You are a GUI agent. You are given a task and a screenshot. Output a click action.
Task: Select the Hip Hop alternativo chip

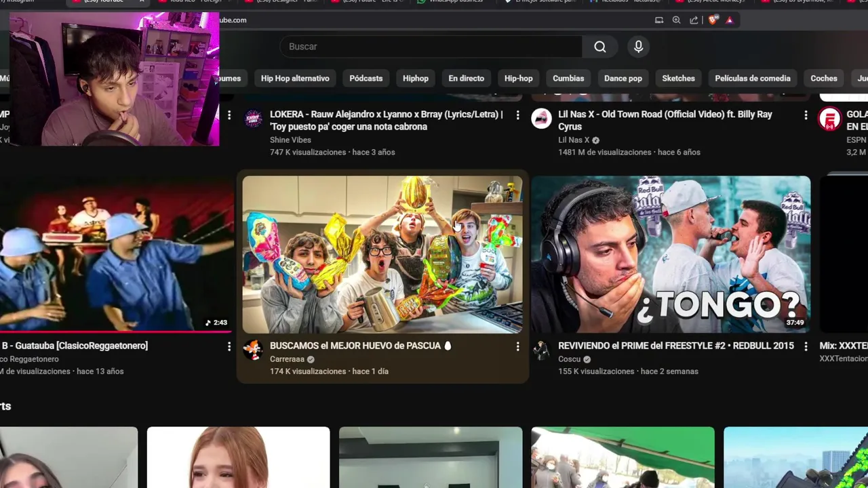[x=295, y=79]
